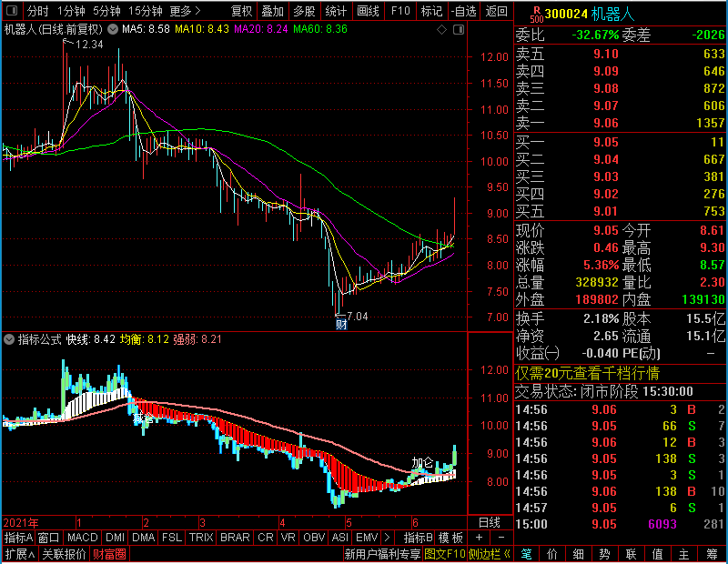Apply the FSL indicator

pyautogui.click(x=172, y=538)
